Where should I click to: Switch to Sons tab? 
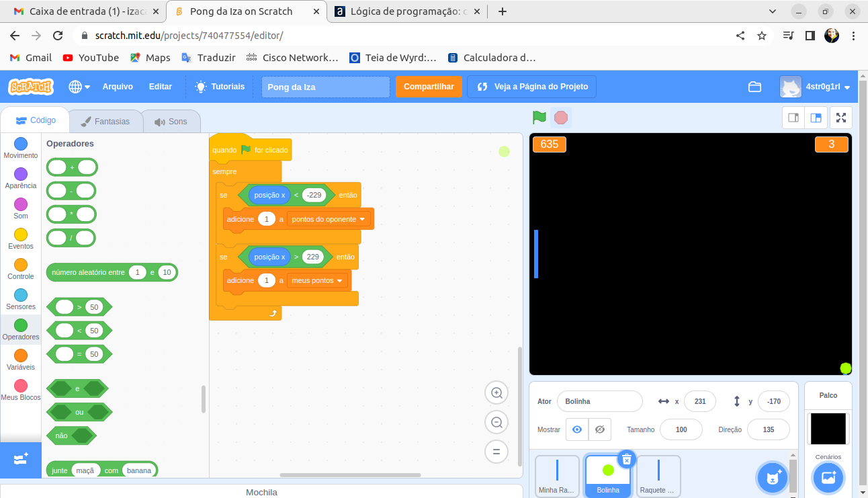[171, 122]
